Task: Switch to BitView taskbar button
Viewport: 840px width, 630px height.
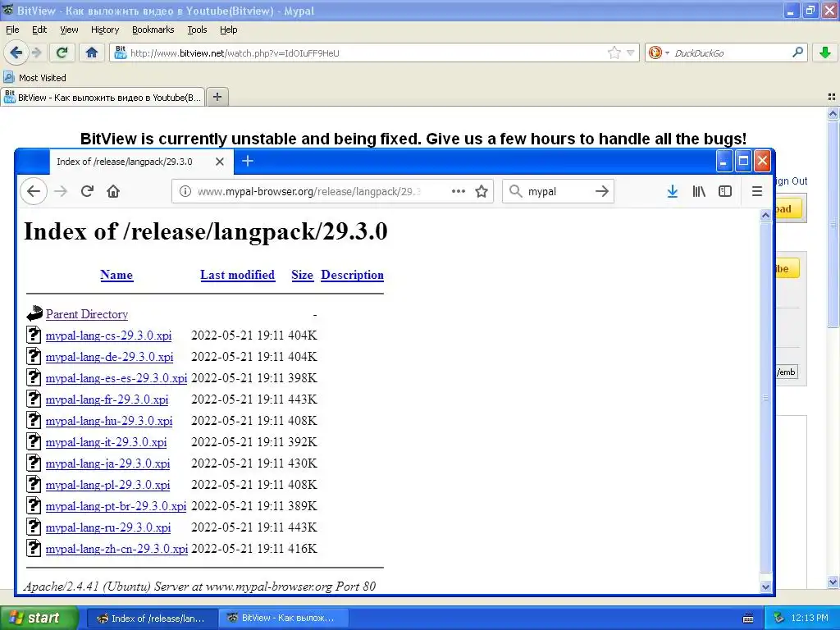Action: point(284,619)
